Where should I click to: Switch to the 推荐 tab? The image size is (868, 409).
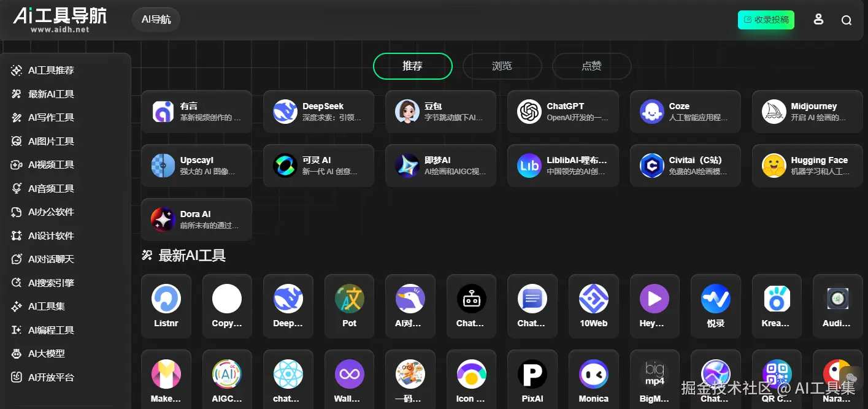click(x=412, y=66)
